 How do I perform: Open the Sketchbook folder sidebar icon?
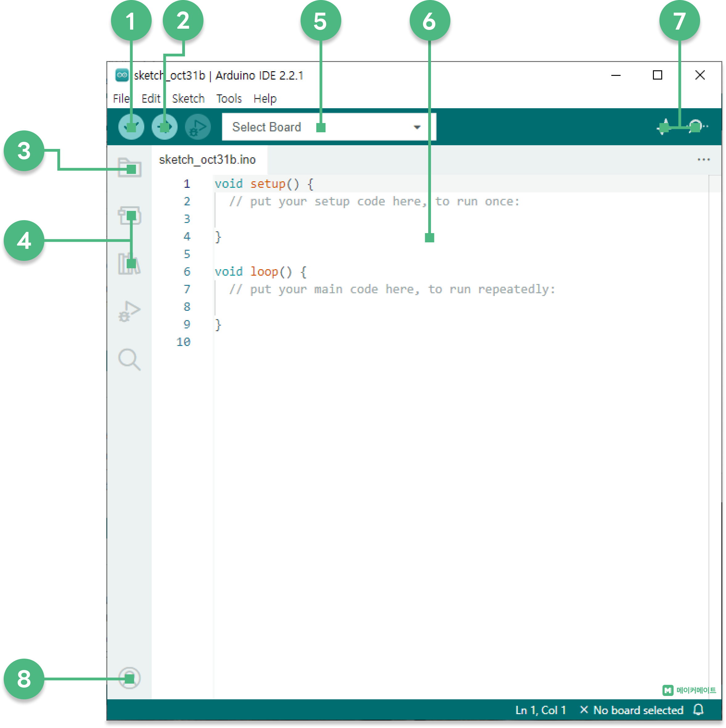[129, 168]
